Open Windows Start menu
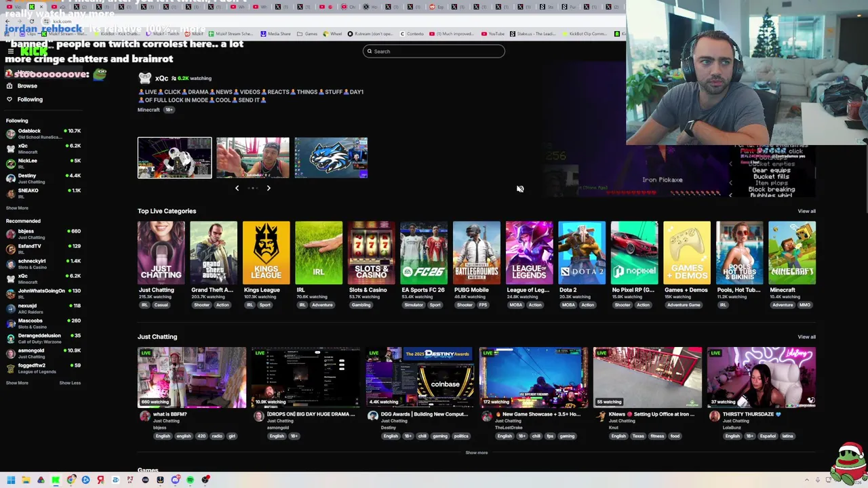Viewport: 868px width, 488px height. 11,480
